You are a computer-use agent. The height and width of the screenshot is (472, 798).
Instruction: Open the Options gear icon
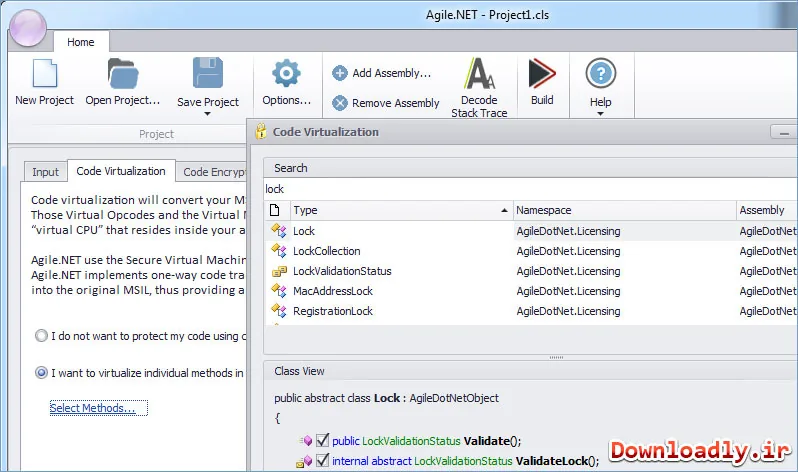[x=286, y=73]
